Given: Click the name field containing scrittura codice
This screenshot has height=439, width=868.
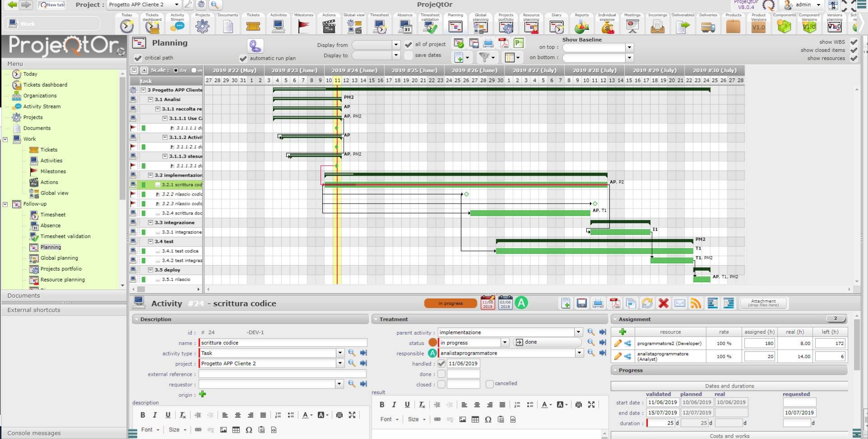Looking at the screenshot, I should point(283,343).
